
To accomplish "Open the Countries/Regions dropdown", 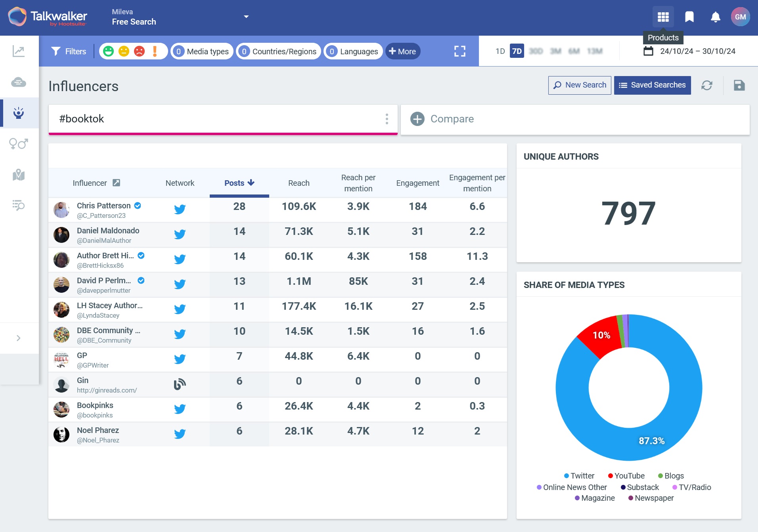I will pyautogui.click(x=279, y=51).
